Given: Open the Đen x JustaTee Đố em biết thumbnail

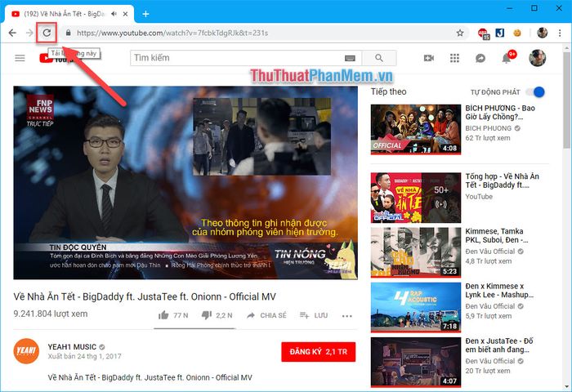Looking at the screenshot, I should [416, 362].
